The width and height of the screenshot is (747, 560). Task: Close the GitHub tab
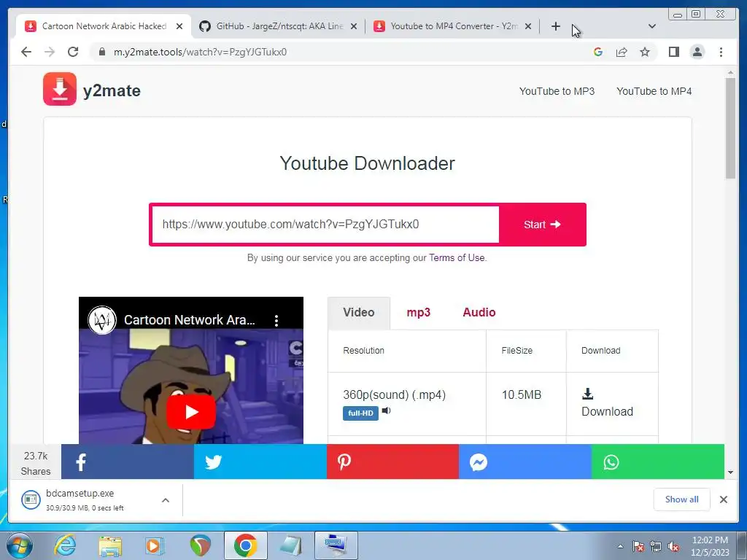pyautogui.click(x=354, y=26)
